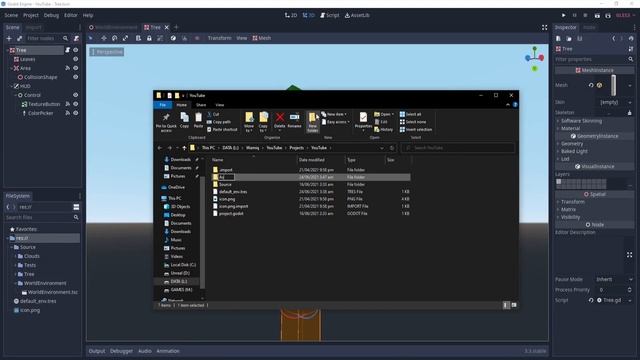Toggle visibility of Leaves node
Screen dimensions: 640x360
coord(76,59)
